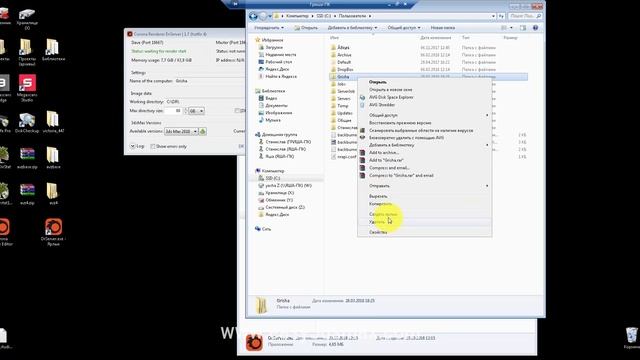Image resolution: width=640 pixels, height=360 pixels.
Task: Choose Add to "Grisha.rar" menu entry
Action: pos(386,160)
